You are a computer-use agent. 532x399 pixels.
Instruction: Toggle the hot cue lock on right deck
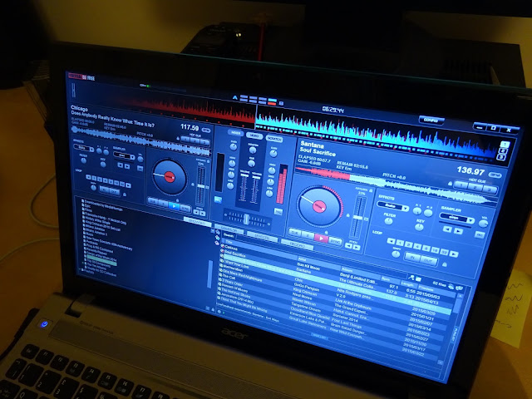click(450, 184)
